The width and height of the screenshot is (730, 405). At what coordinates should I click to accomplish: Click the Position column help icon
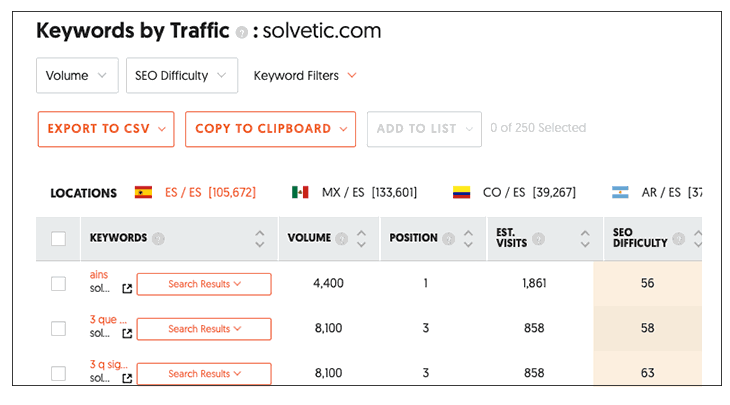point(448,239)
